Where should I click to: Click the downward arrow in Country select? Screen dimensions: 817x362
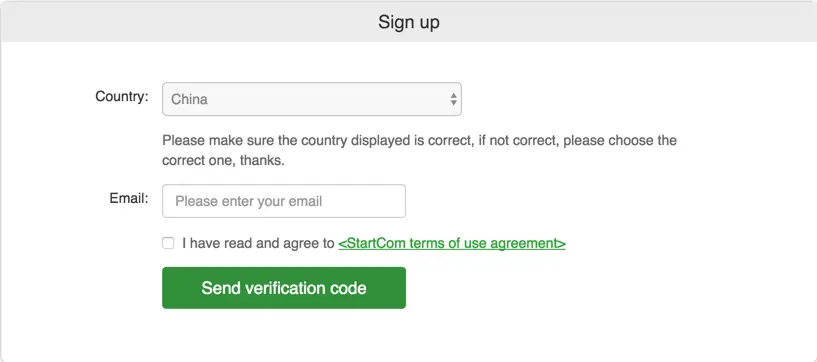click(x=454, y=103)
